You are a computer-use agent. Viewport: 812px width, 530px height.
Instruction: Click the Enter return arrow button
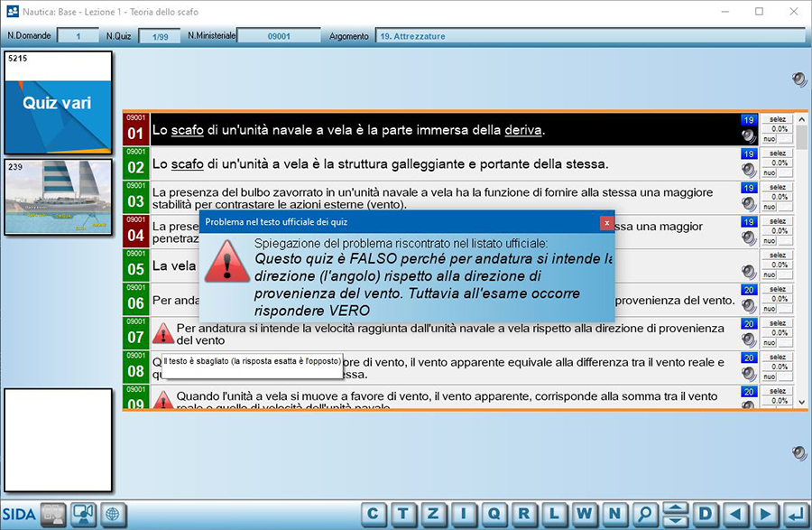pos(796,515)
